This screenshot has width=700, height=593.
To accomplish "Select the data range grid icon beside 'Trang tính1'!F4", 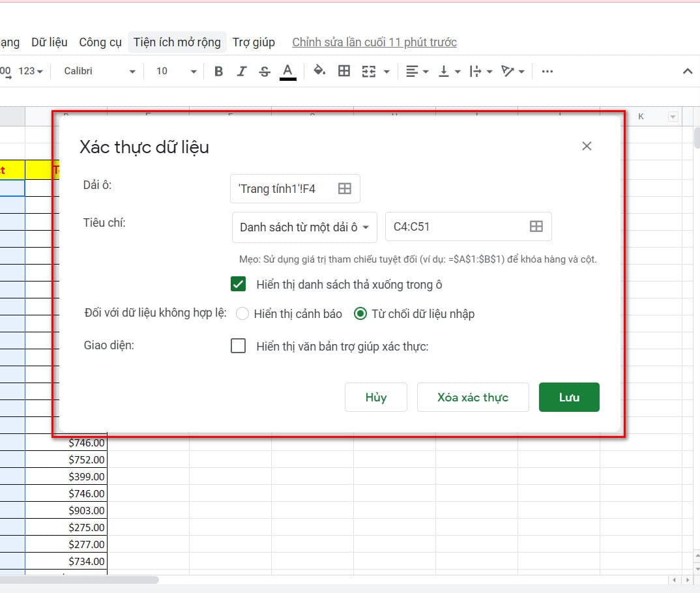I will pos(344,188).
